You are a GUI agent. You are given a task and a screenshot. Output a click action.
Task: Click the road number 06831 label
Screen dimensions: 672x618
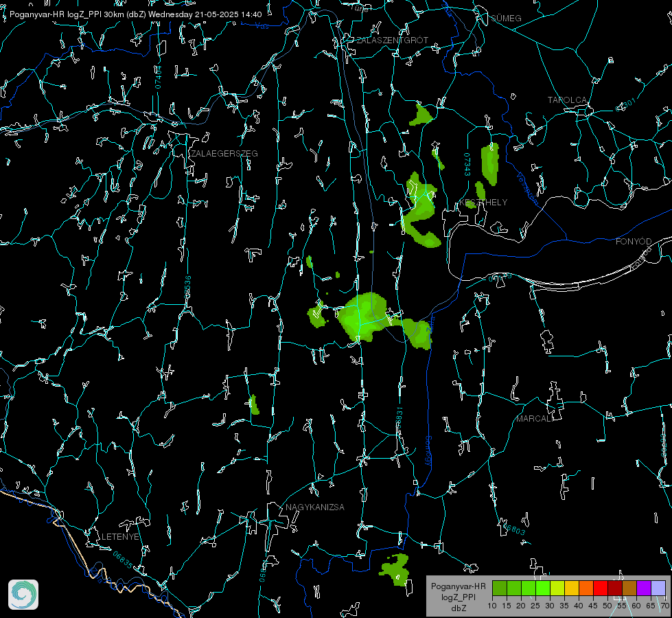pyautogui.click(x=399, y=418)
